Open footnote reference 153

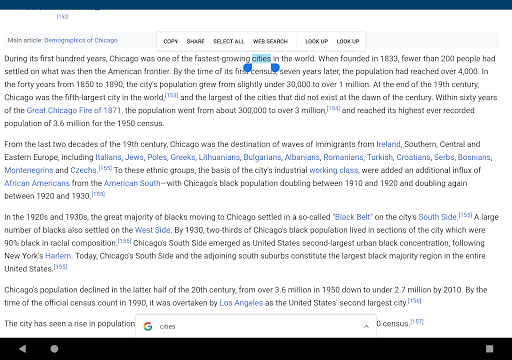(172, 95)
